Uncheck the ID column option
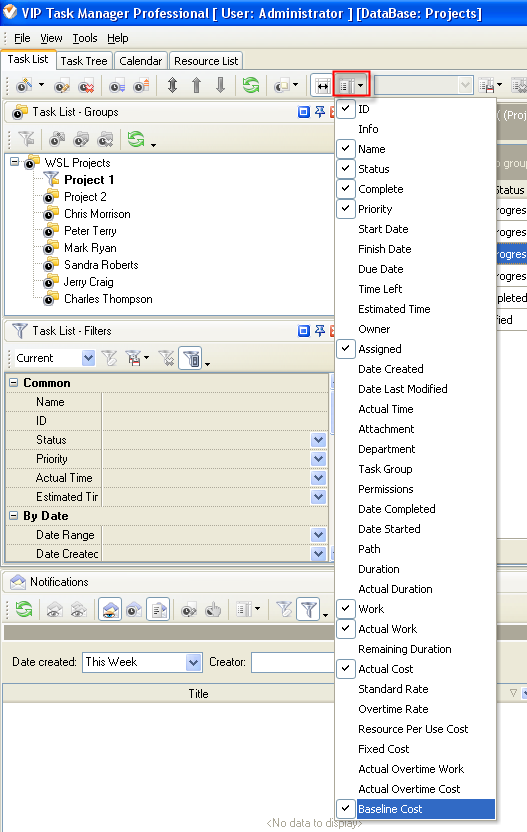The image size is (527, 832). tap(345, 109)
